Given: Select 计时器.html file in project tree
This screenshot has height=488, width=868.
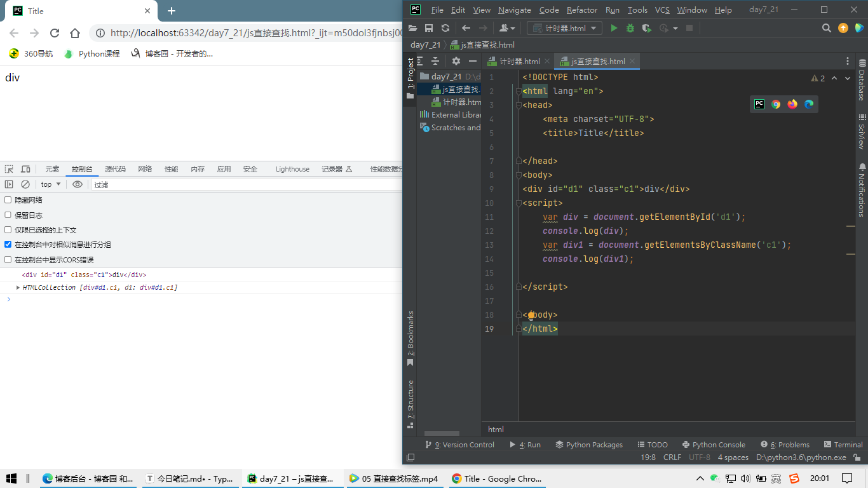Looking at the screenshot, I should point(456,102).
